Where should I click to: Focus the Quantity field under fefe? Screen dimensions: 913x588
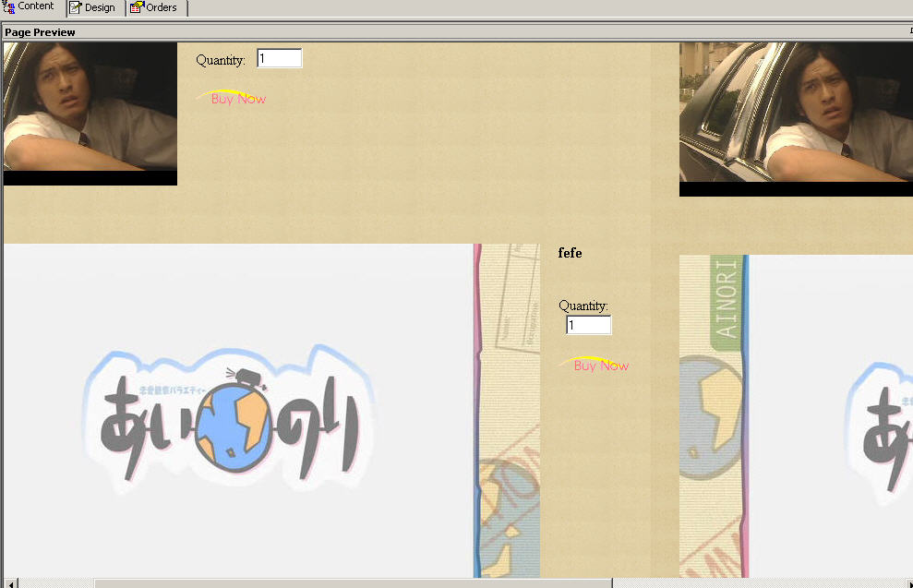tap(588, 325)
